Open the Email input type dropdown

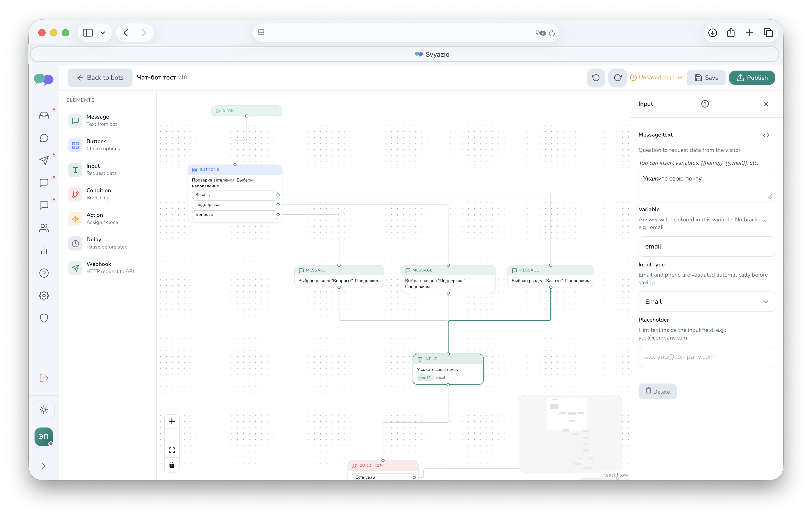(706, 301)
